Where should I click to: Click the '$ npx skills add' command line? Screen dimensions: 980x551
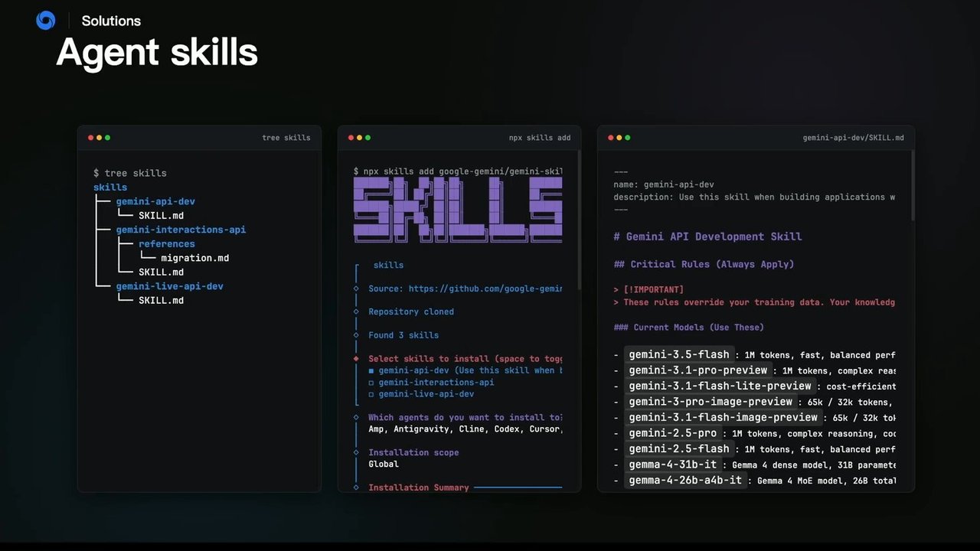458,171
